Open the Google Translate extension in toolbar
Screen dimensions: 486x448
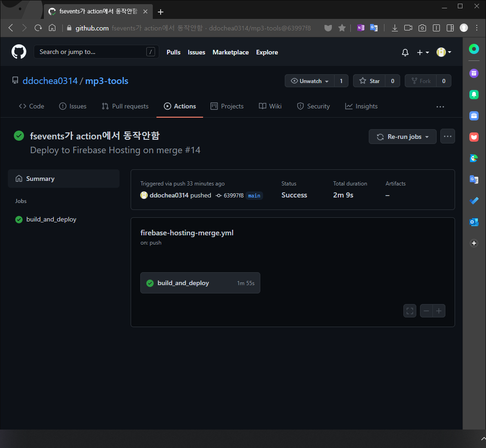tap(374, 28)
